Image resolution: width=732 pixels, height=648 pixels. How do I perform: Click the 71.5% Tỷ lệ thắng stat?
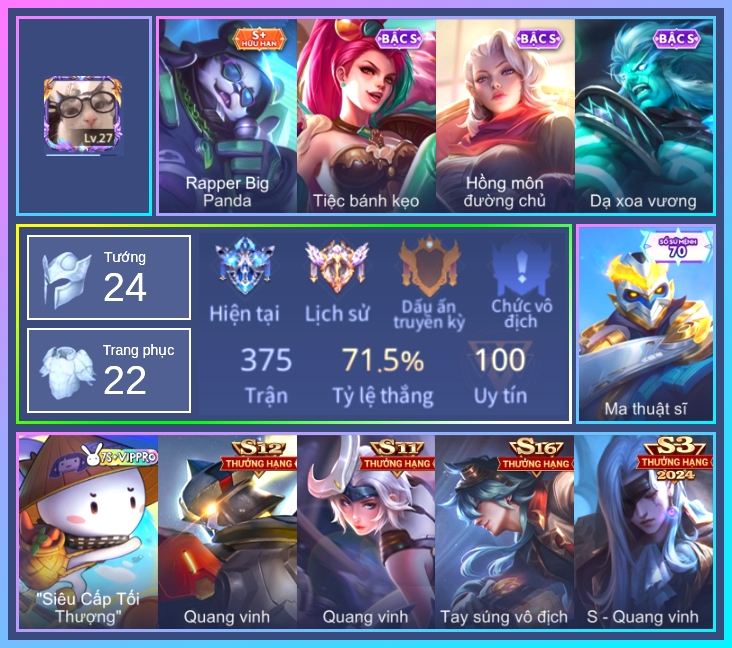[383, 376]
